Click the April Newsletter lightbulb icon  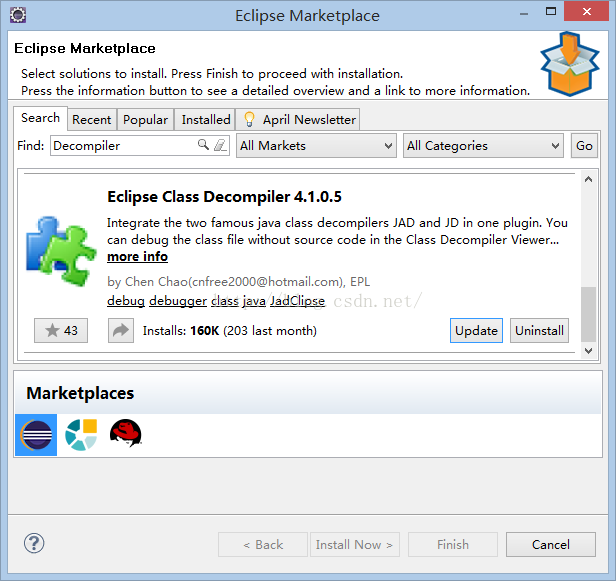249,119
